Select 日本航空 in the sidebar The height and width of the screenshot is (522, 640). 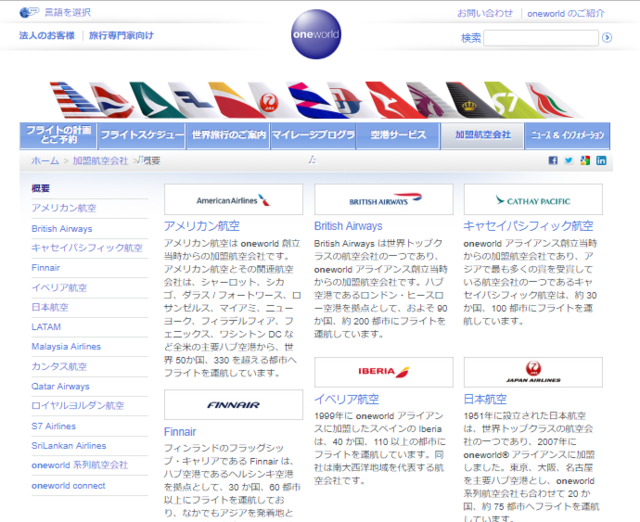pyautogui.click(x=50, y=307)
